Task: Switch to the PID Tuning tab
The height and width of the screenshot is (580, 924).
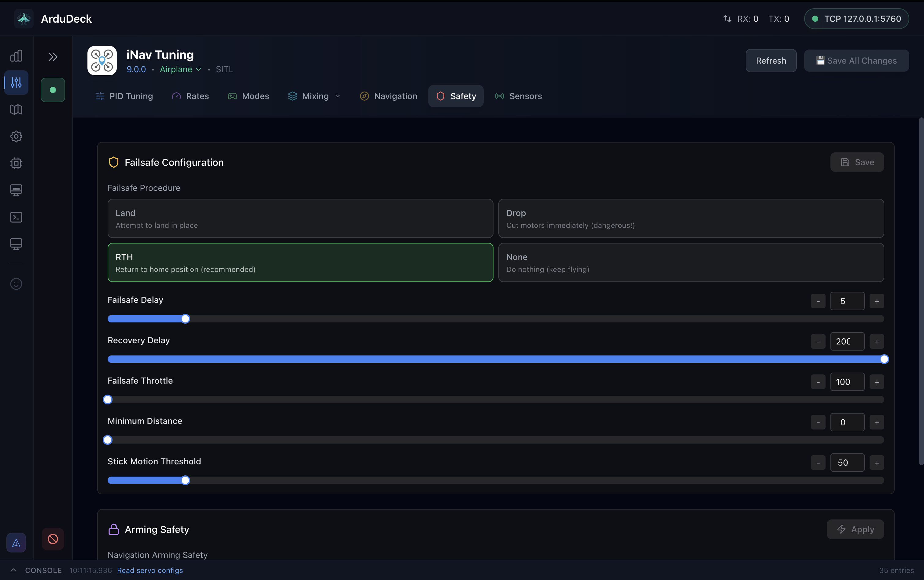Action: [x=124, y=96]
